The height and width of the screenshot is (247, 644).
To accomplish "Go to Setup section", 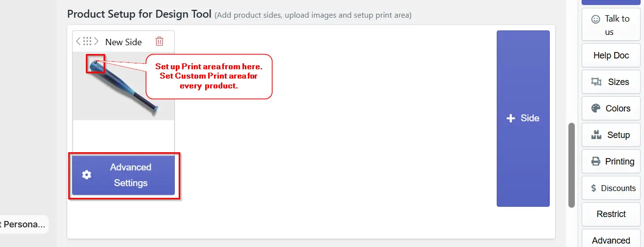I will tap(611, 135).
